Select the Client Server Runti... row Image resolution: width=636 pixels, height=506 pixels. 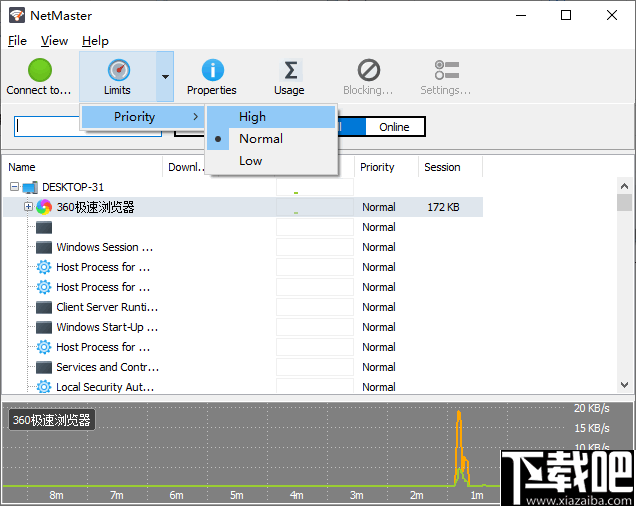[x=243, y=307]
